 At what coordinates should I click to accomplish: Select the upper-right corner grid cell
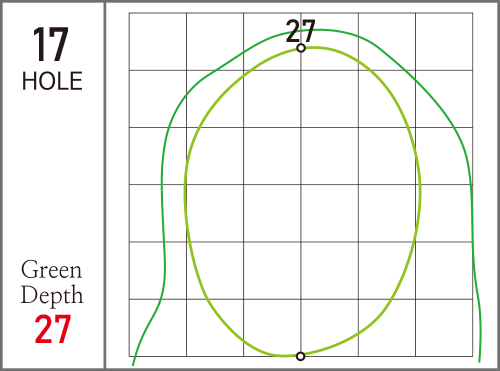pyautogui.click(x=444, y=42)
